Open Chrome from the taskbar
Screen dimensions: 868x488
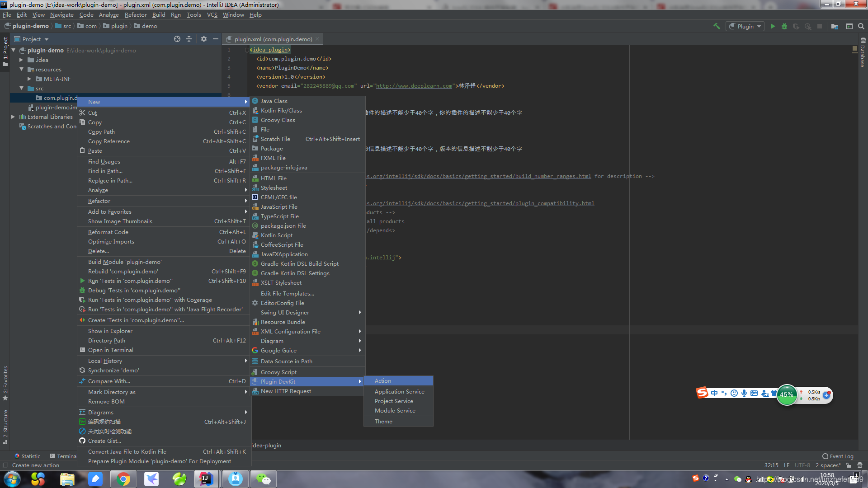(123, 479)
